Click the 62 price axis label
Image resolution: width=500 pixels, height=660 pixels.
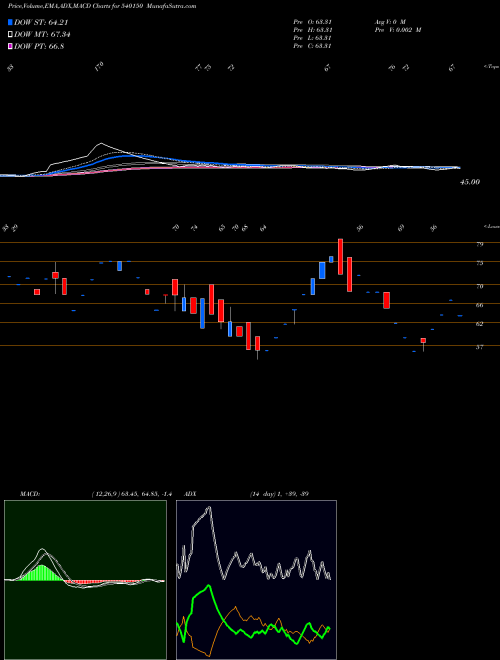(x=479, y=324)
